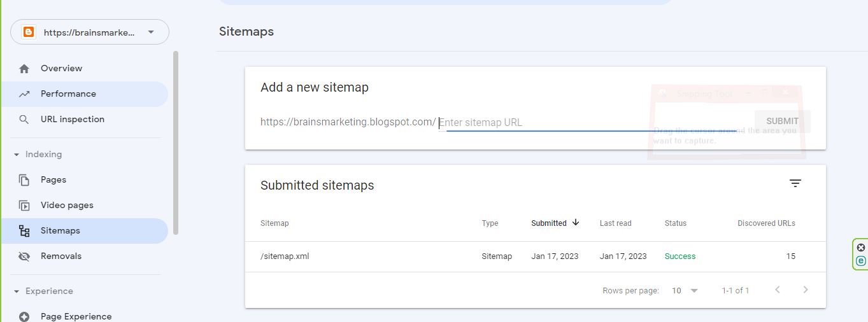This screenshot has height=322, width=868.
Task: Click the Pages copy icon
Action: click(x=24, y=180)
